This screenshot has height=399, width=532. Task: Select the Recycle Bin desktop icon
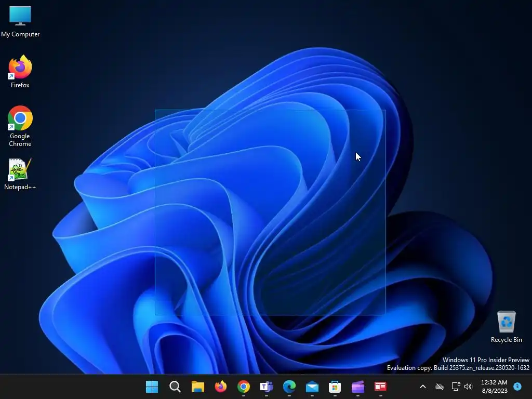tap(506, 327)
